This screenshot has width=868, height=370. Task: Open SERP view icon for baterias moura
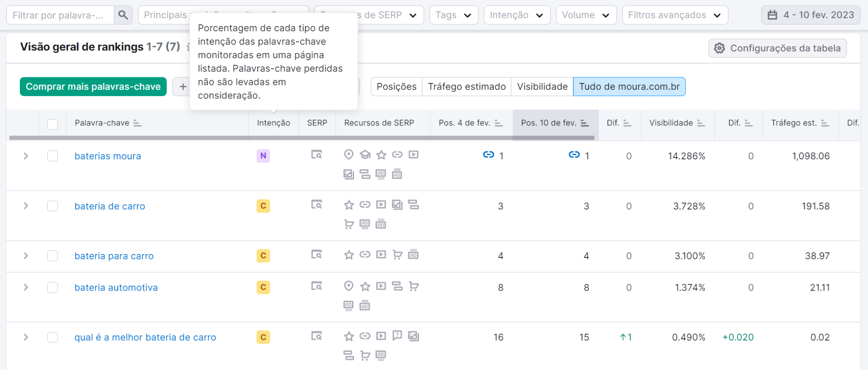click(x=317, y=155)
